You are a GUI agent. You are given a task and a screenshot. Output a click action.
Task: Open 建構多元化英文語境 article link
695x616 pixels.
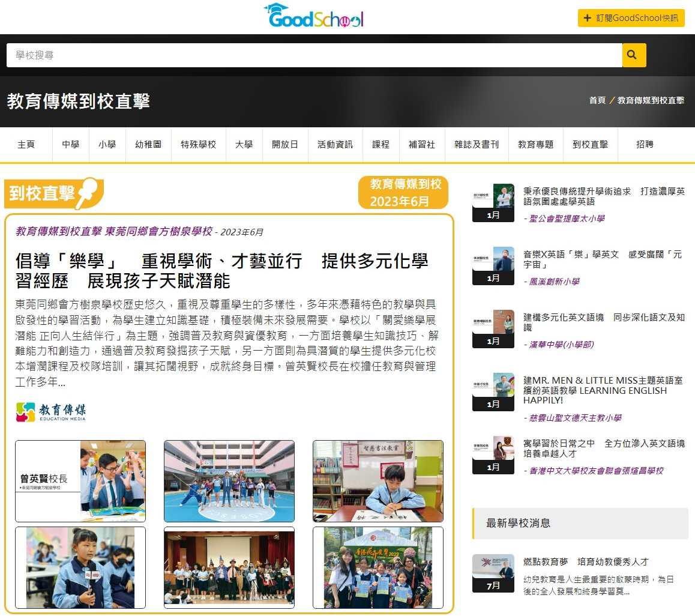coord(604,322)
